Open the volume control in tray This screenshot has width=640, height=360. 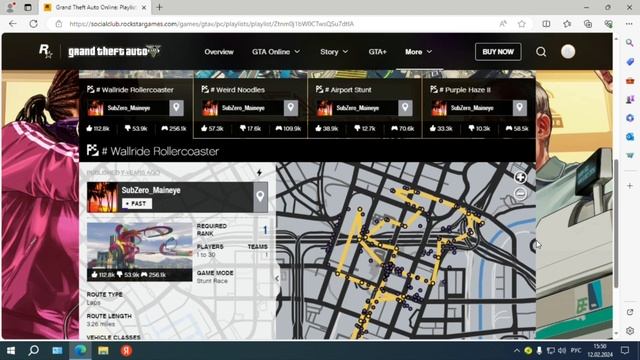pos(562,351)
